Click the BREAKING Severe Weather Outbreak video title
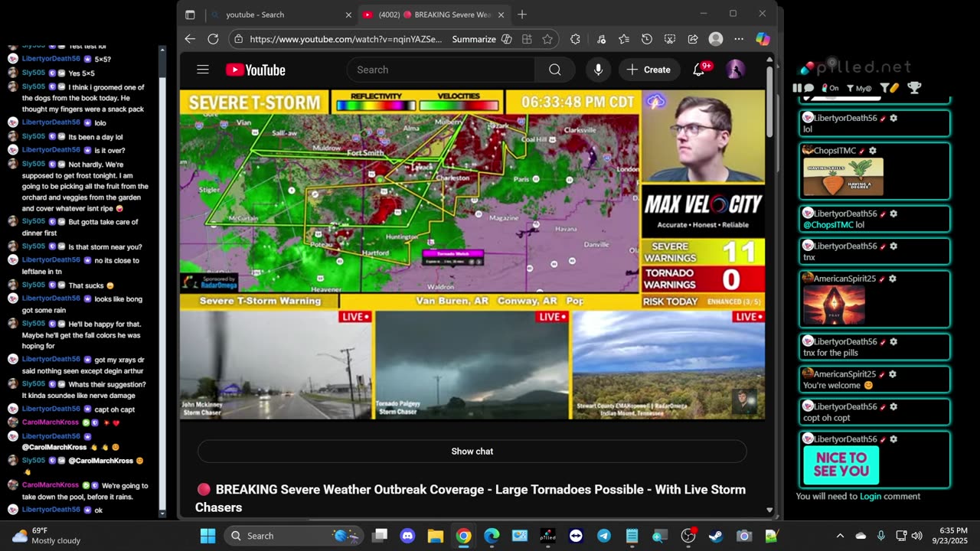The height and width of the screenshot is (551, 980). [470, 498]
